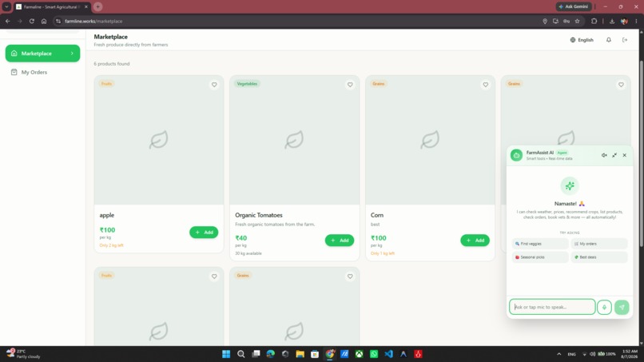Add apple to cart

pos(204,233)
